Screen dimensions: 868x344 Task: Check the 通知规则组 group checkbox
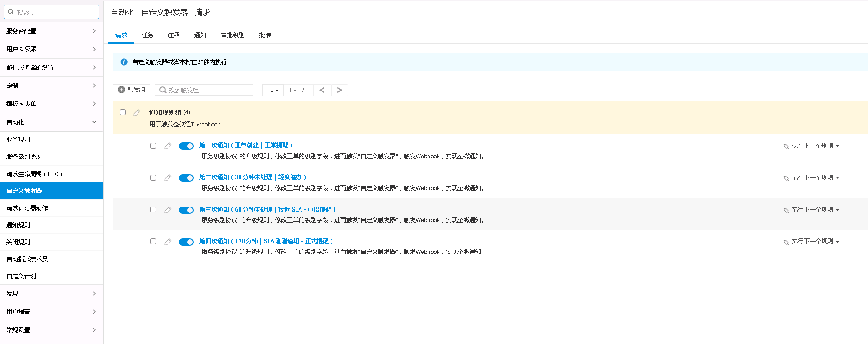[123, 112]
